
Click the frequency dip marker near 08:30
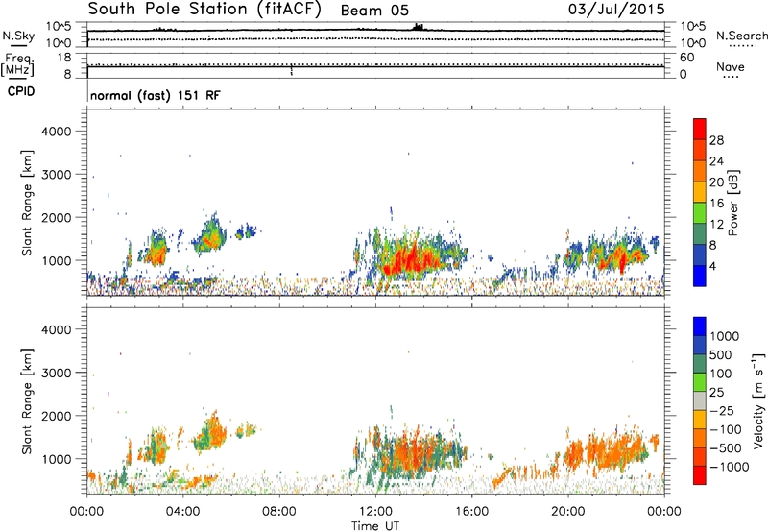click(292, 70)
